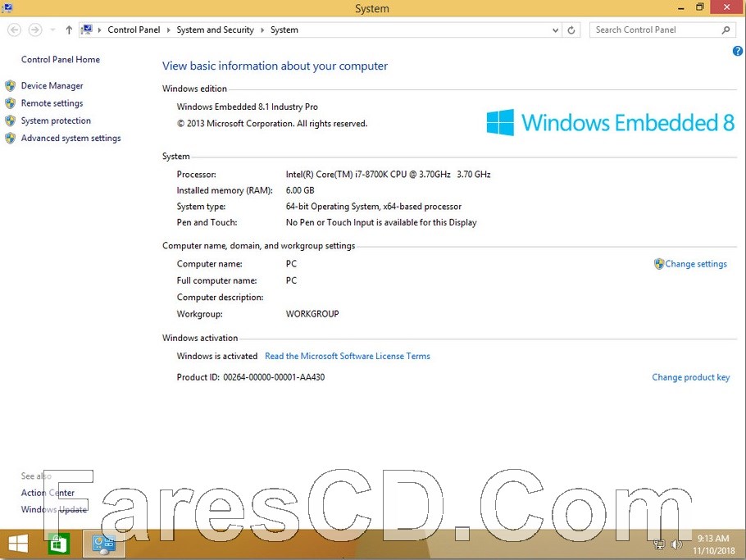746x560 pixels.
Task: Launch the Store app from taskbar
Action: point(59,544)
